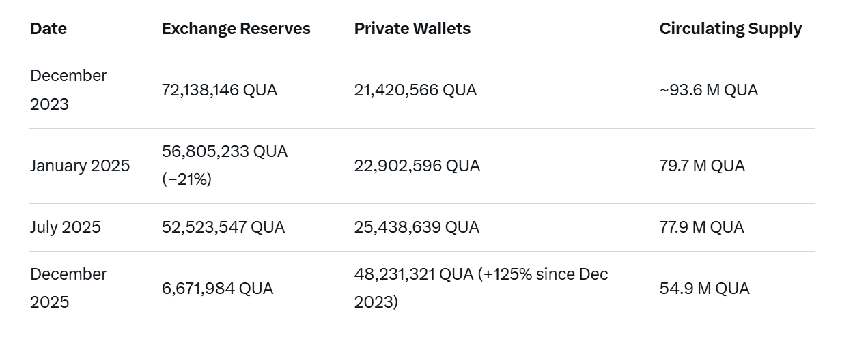This screenshot has height=339, width=868.
Task: Click the Circulating Supply column header
Action: [730, 29]
